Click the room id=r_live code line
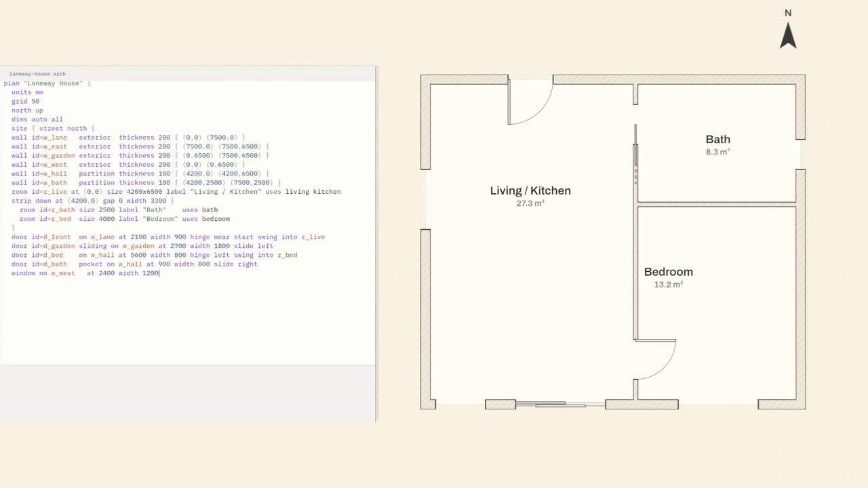Viewport: 868px width, 488px height. click(176, 192)
